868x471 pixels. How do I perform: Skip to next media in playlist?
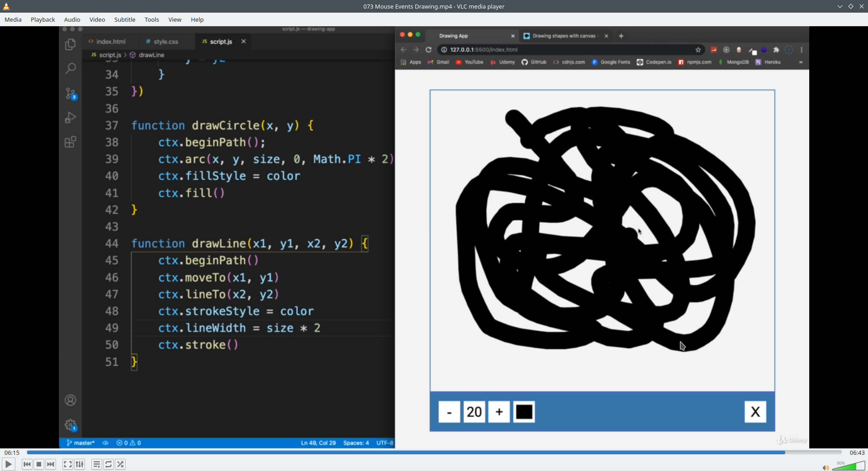click(x=51, y=464)
